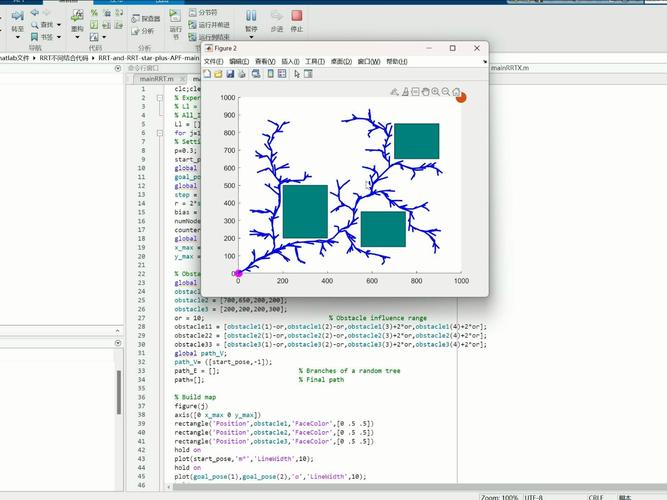Click the Analyze (分析) button
The height and width of the screenshot is (500, 667).
pyautogui.click(x=143, y=31)
